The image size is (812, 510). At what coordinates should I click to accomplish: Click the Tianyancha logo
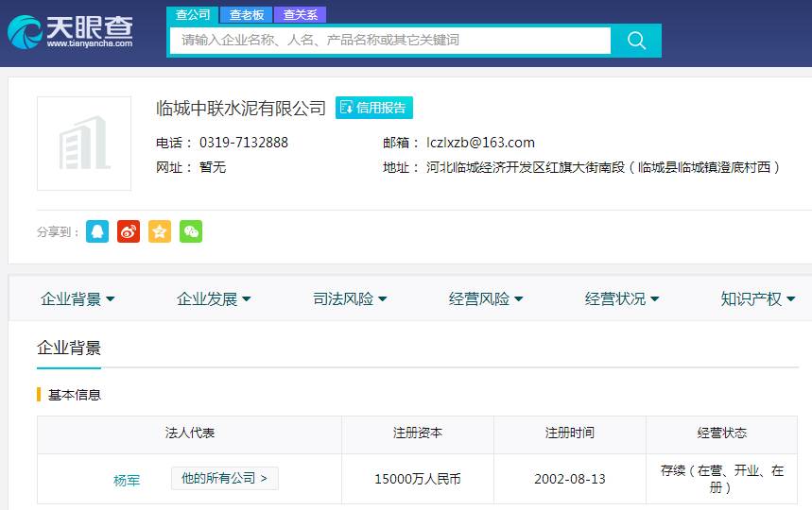tap(71, 31)
